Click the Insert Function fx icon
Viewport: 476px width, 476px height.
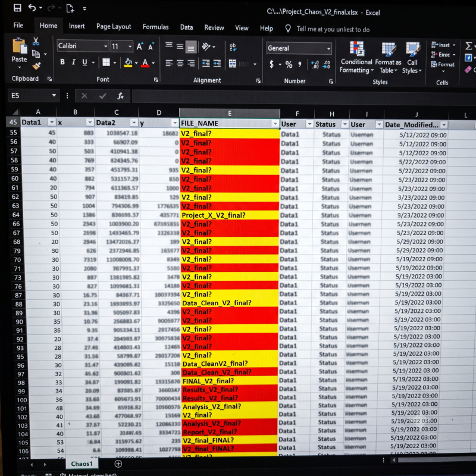120,96
